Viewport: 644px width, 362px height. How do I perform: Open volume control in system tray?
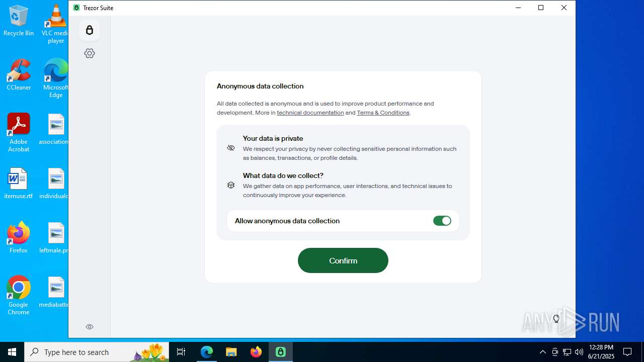coord(579,352)
